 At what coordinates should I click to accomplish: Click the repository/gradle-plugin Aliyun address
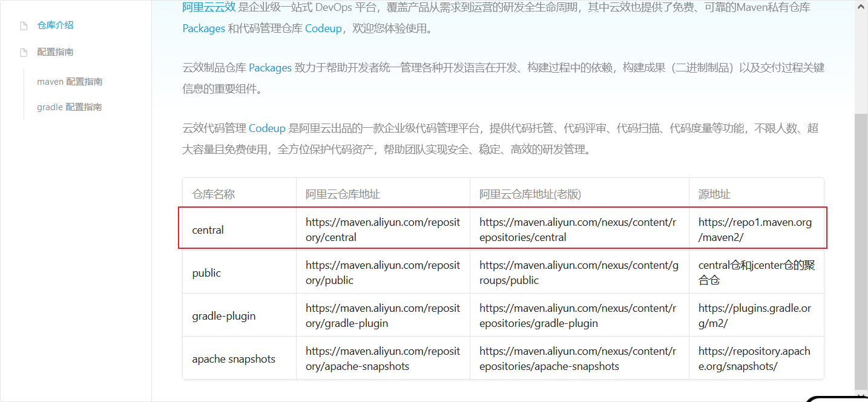pos(383,316)
